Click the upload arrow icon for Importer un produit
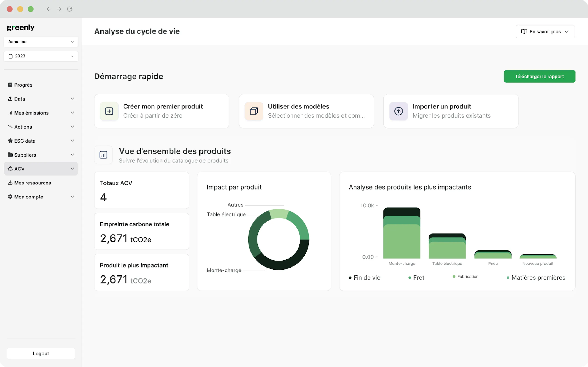The width and height of the screenshot is (588, 367). 398,111
